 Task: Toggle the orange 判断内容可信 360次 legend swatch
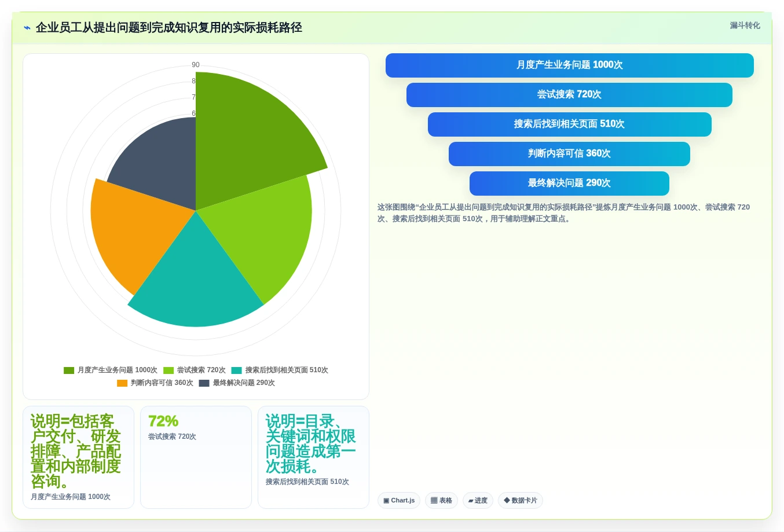[x=122, y=383]
